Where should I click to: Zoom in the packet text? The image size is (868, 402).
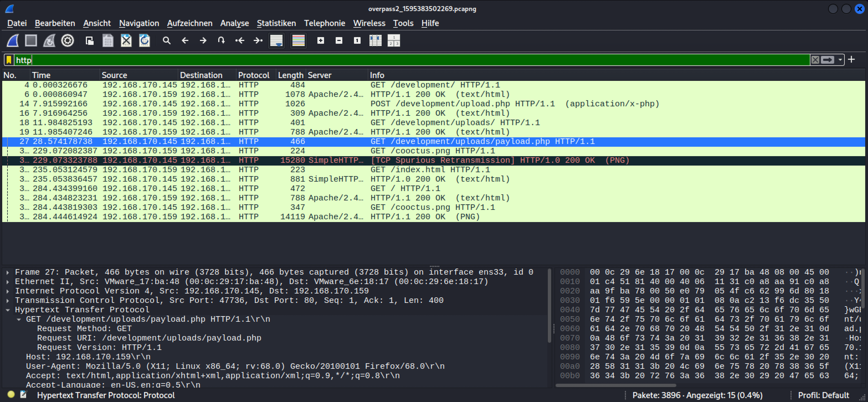tap(320, 41)
